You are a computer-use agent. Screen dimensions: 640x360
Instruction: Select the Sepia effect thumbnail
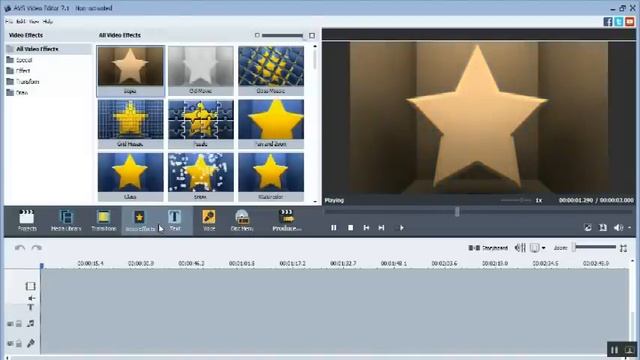click(x=131, y=71)
